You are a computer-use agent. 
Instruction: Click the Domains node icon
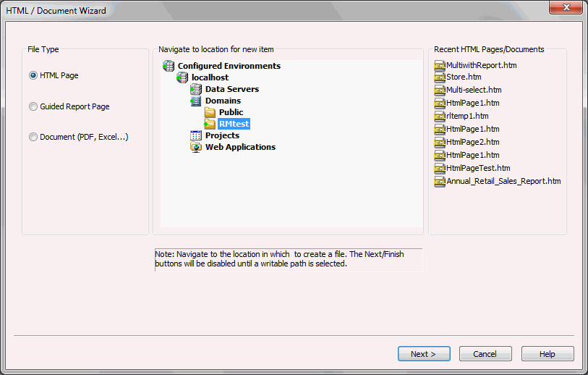[x=196, y=101]
